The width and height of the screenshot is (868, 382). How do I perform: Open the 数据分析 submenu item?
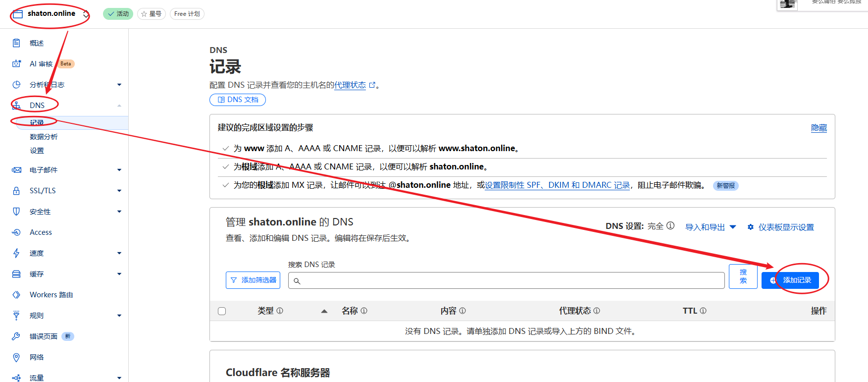point(44,137)
